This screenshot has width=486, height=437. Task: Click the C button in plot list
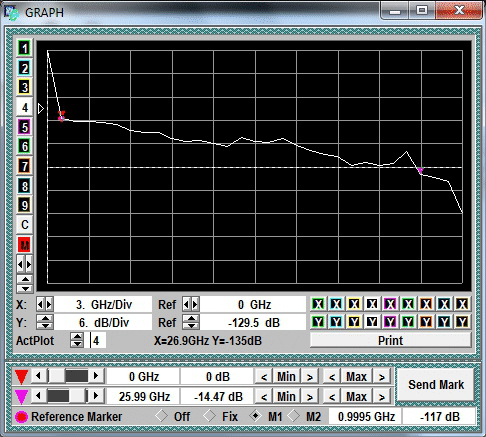pyautogui.click(x=24, y=225)
